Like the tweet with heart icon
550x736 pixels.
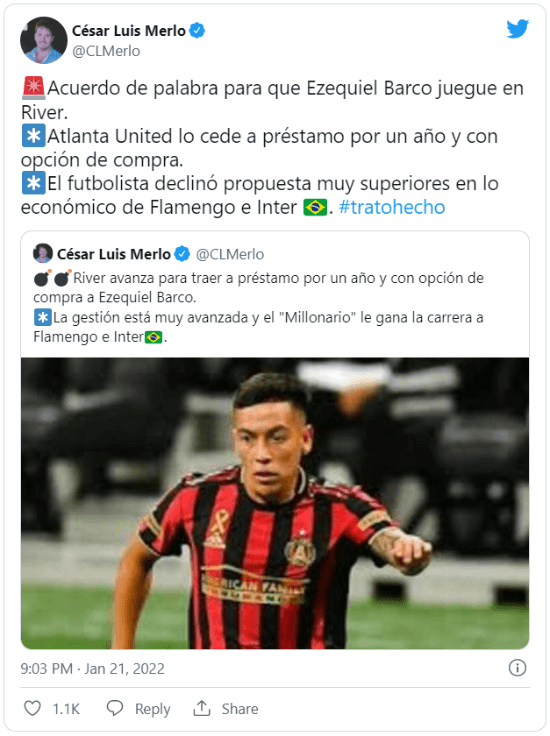click(32, 708)
